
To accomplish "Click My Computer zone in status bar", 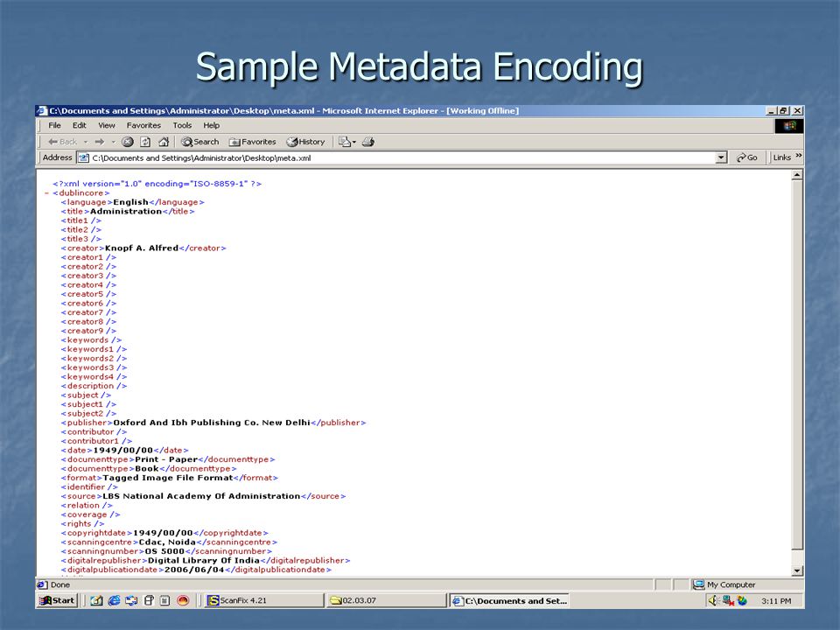I will point(724,585).
